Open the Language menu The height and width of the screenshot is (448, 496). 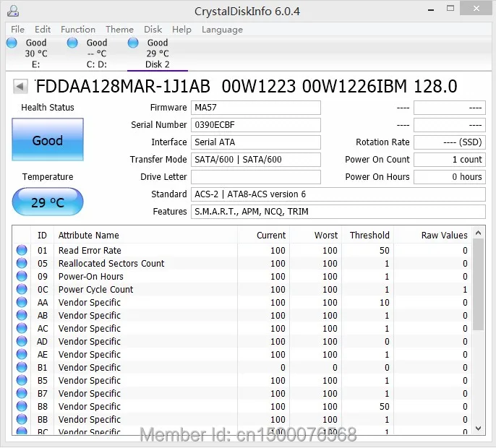click(222, 30)
